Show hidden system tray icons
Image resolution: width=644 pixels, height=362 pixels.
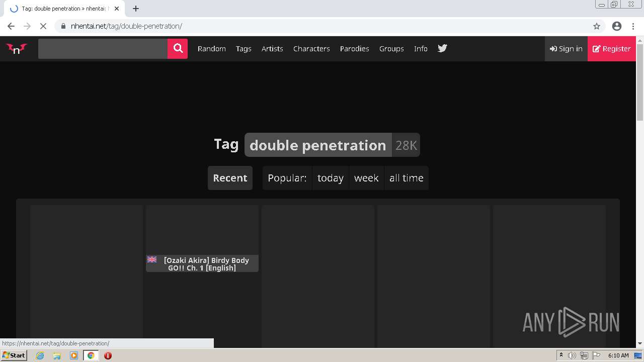[561, 355]
